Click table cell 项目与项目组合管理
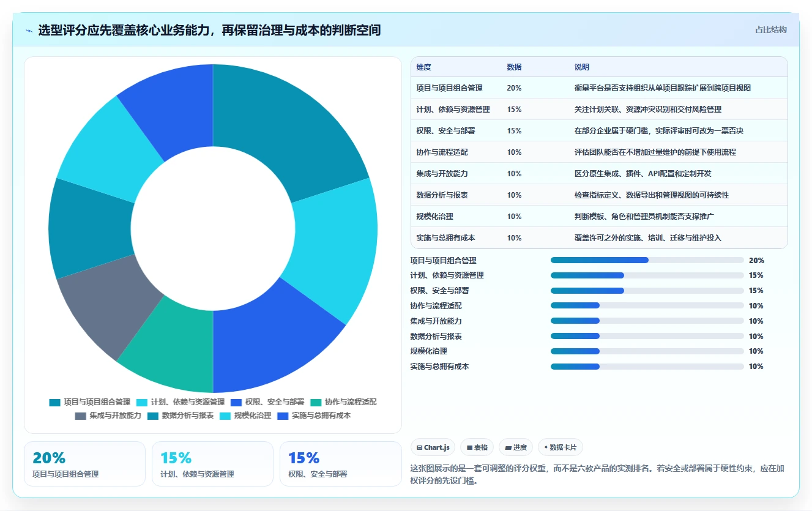The image size is (812, 511). click(449, 88)
